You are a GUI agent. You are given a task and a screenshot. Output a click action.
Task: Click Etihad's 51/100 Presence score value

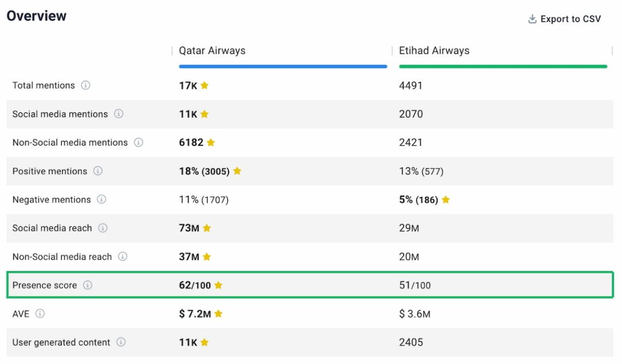(x=415, y=286)
